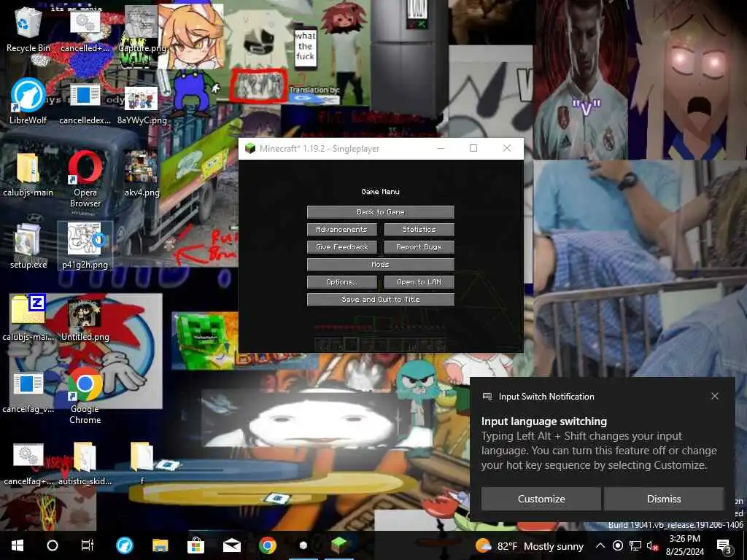The image size is (747, 560).
Task: Select the autistic_skid... folder
Action: point(85,463)
